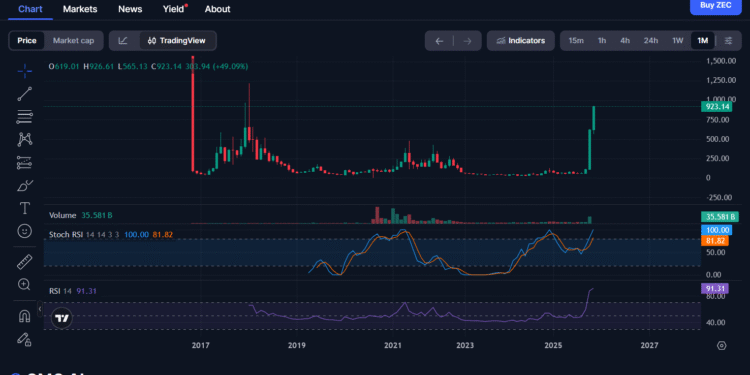Click the 1,500.00 price axis label
The height and width of the screenshot is (375, 750).
721,61
